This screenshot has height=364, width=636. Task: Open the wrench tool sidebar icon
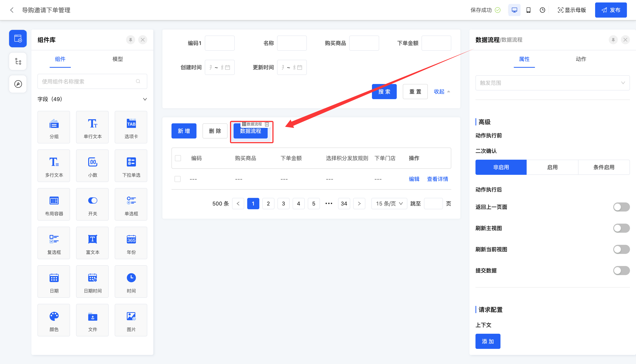(x=18, y=84)
